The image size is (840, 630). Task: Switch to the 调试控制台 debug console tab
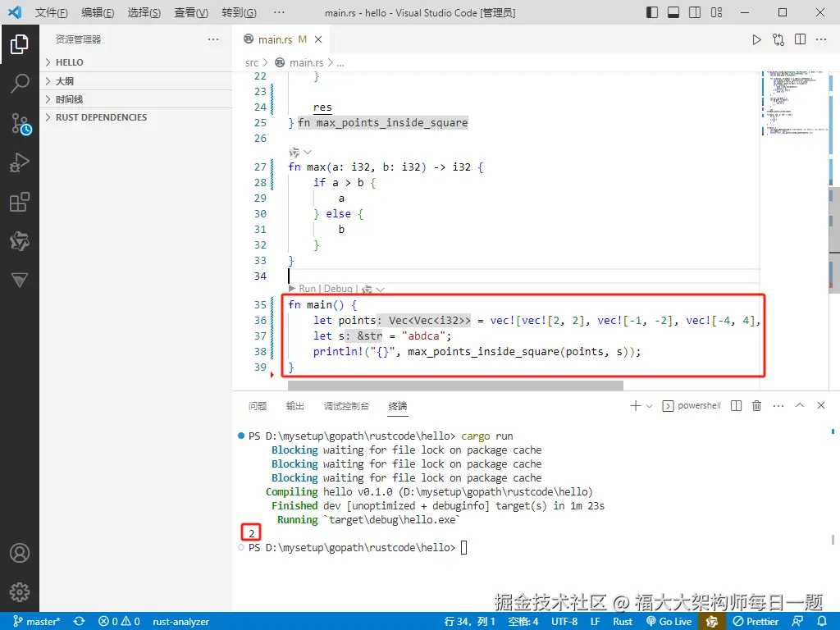pos(347,406)
